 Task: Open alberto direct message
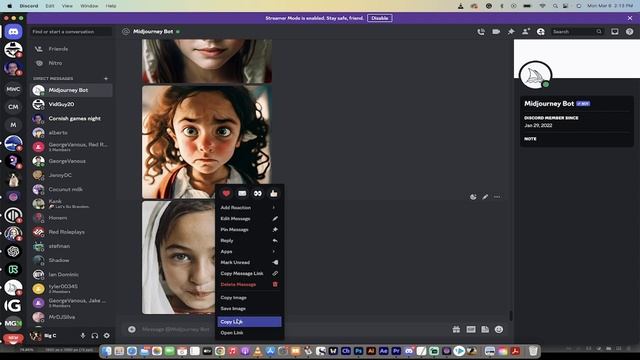pyautogui.click(x=71, y=133)
